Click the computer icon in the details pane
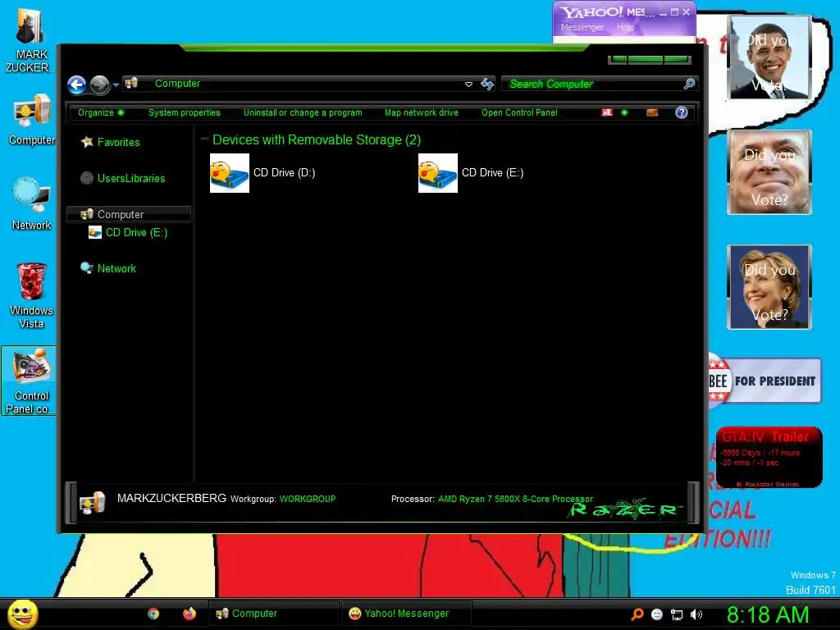Screen dimensions: 840x630 pyautogui.click(x=92, y=502)
